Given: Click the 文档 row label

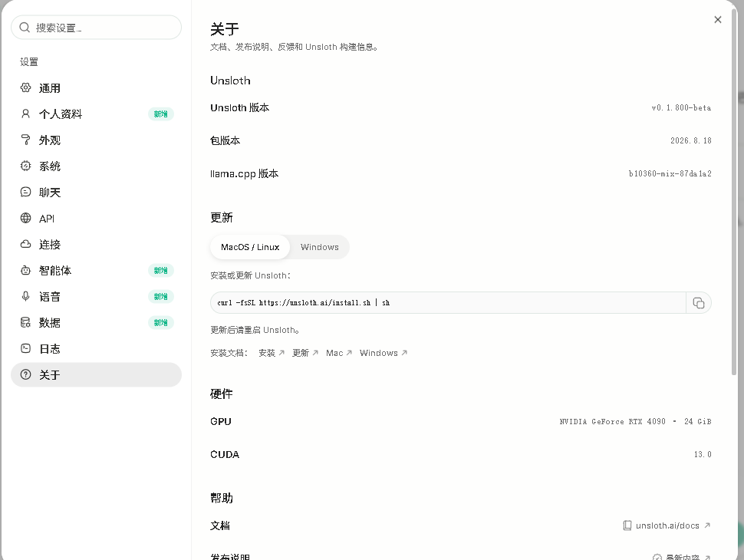Looking at the screenshot, I should tap(220, 525).
